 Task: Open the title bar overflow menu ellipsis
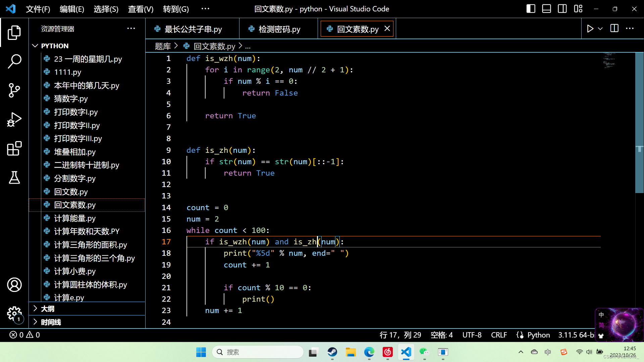(x=205, y=9)
